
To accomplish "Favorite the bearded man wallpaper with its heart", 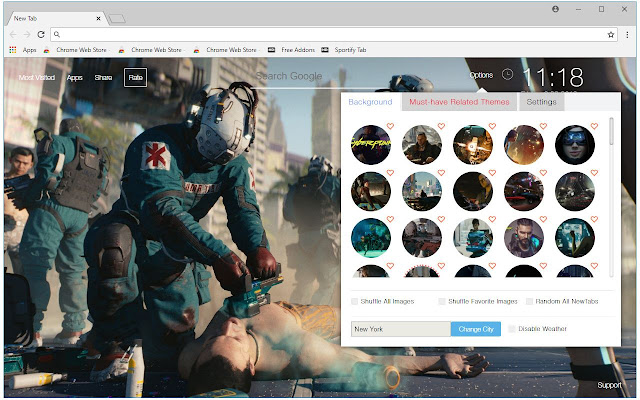I will pos(543,219).
